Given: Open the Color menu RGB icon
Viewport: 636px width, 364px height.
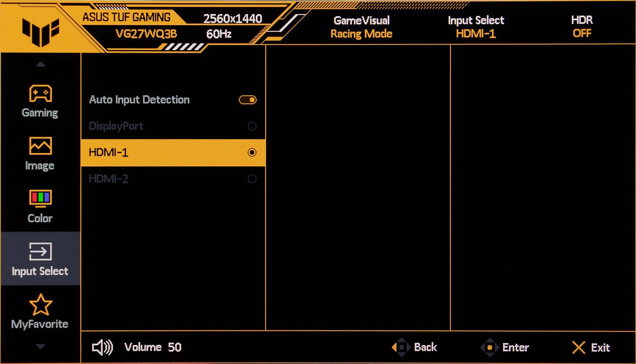Looking at the screenshot, I should coord(40,199).
